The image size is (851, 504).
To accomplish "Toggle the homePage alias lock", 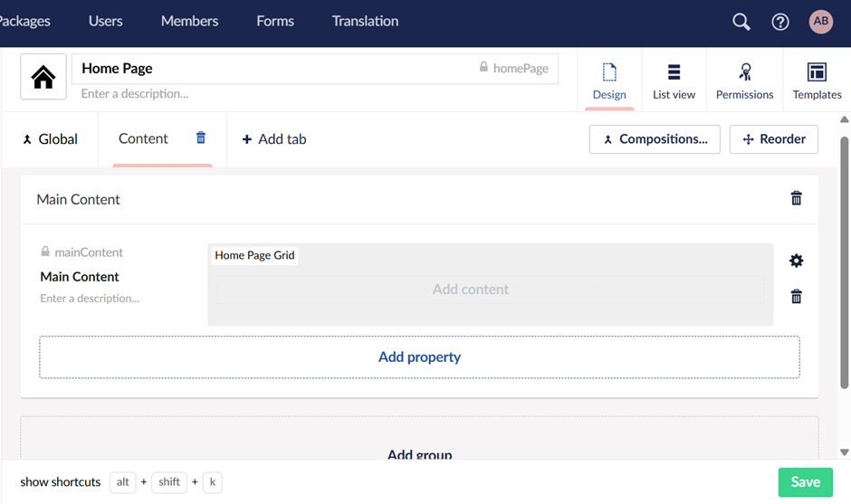I will pos(484,68).
